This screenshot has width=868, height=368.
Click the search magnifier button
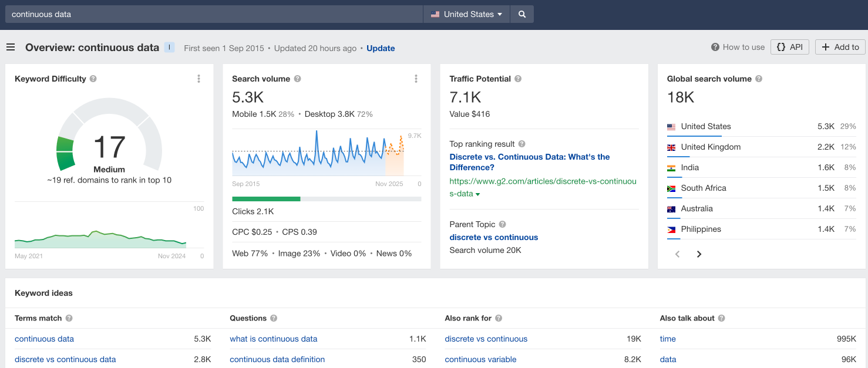pos(522,14)
